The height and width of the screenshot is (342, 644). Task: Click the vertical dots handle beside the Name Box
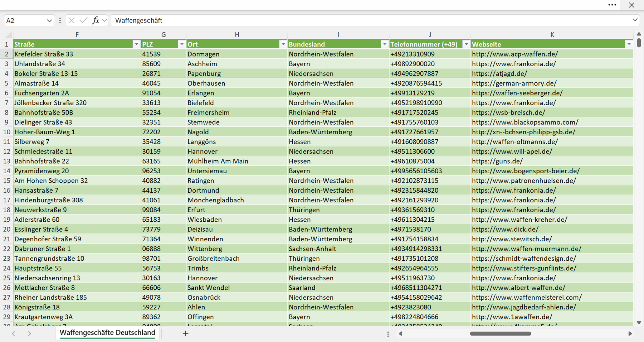tap(60, 20)
